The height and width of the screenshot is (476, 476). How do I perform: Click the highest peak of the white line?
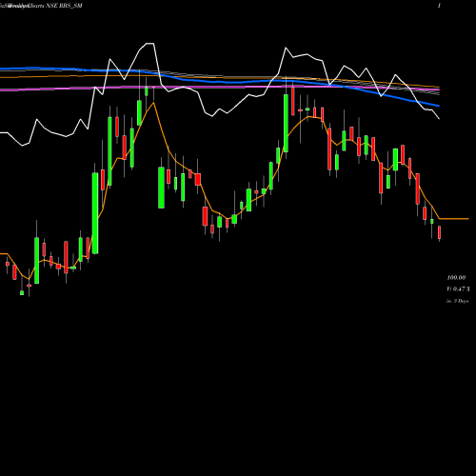coord(150,44)
